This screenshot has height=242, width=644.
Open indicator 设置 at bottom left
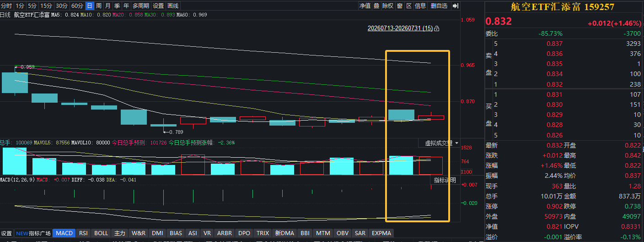[x=6, y=233]
